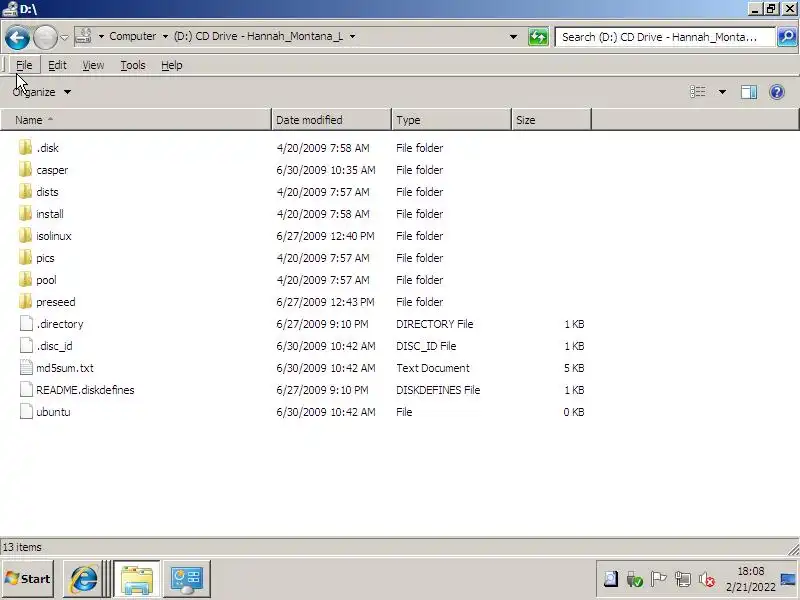Click the Show desktop button
The width and height of the screenshot is (800, 600).
point(788,580)
